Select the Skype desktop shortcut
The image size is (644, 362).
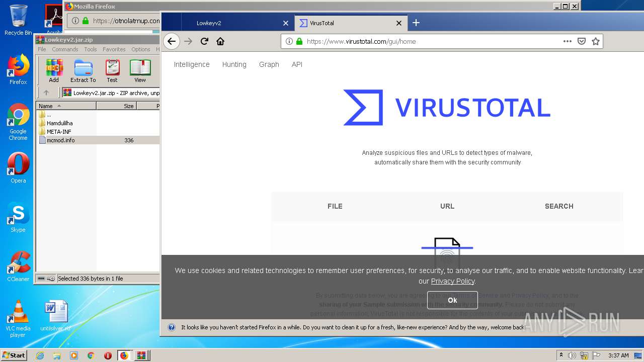(18, 217)
